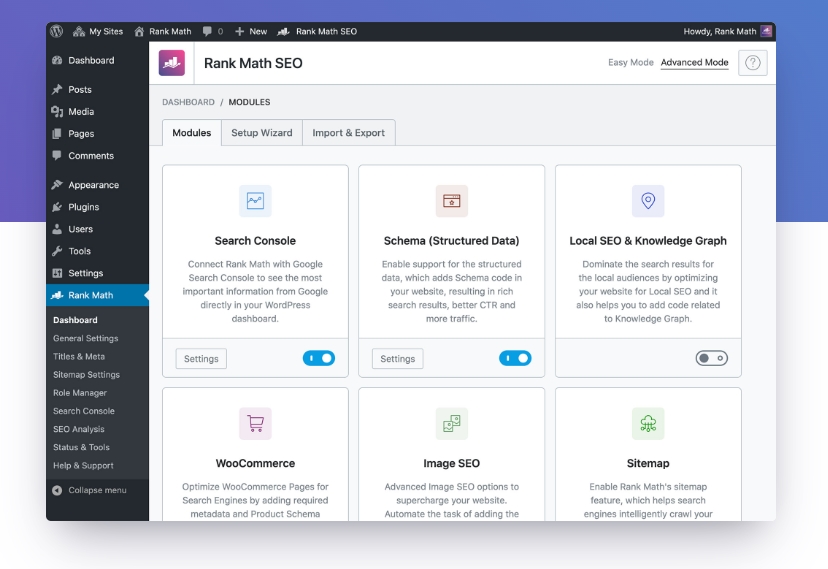
Task: Switch to the Setup Wizard tab
Action: point(262,132)
